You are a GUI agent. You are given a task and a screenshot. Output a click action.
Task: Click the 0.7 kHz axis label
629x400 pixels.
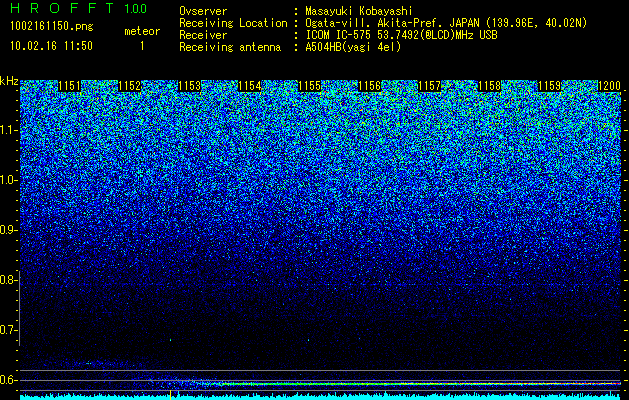[7, 330]
